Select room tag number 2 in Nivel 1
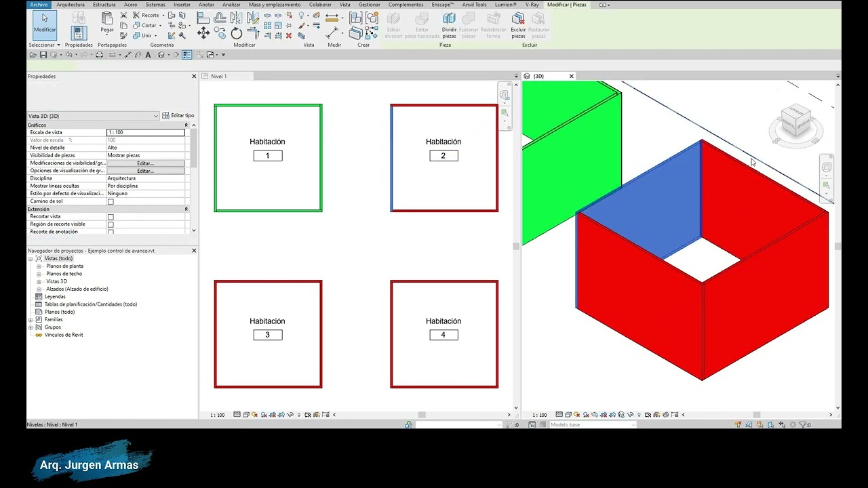The image size is (868, 488). coord(443,156)
